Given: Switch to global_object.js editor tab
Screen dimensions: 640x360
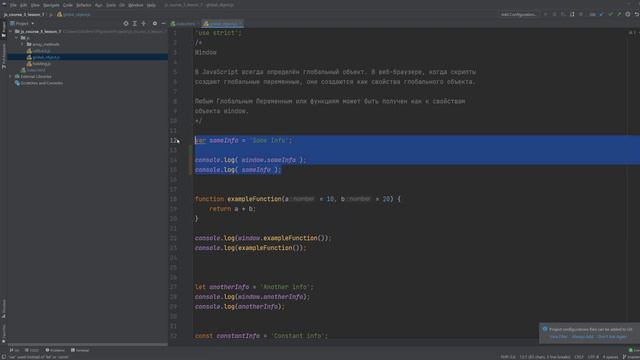Looking at the screenshot, I should pyautogui.click(x=223, y=24).
